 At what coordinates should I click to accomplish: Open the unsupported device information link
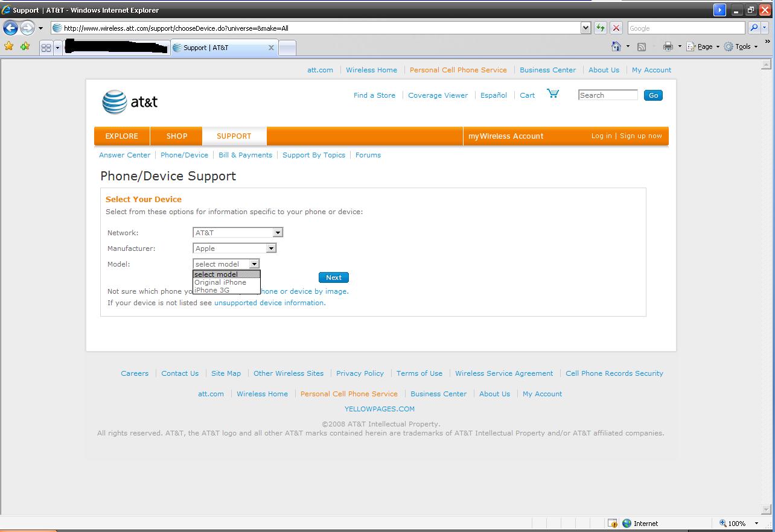click(x=269, y=303)
